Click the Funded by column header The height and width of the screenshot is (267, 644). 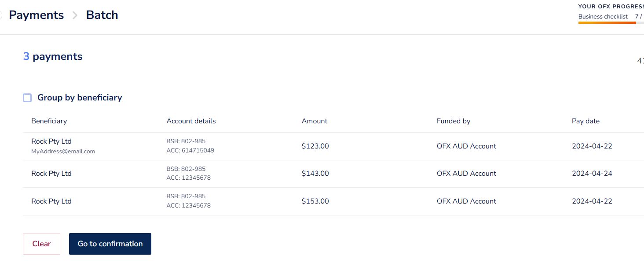click(454, 121)
